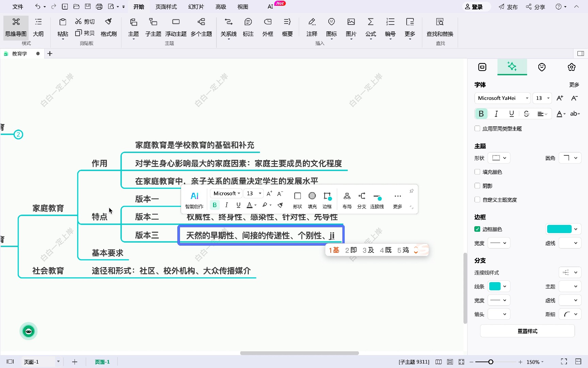Click the horizontal scrollbar at canvas bottom

coord(299,353)
